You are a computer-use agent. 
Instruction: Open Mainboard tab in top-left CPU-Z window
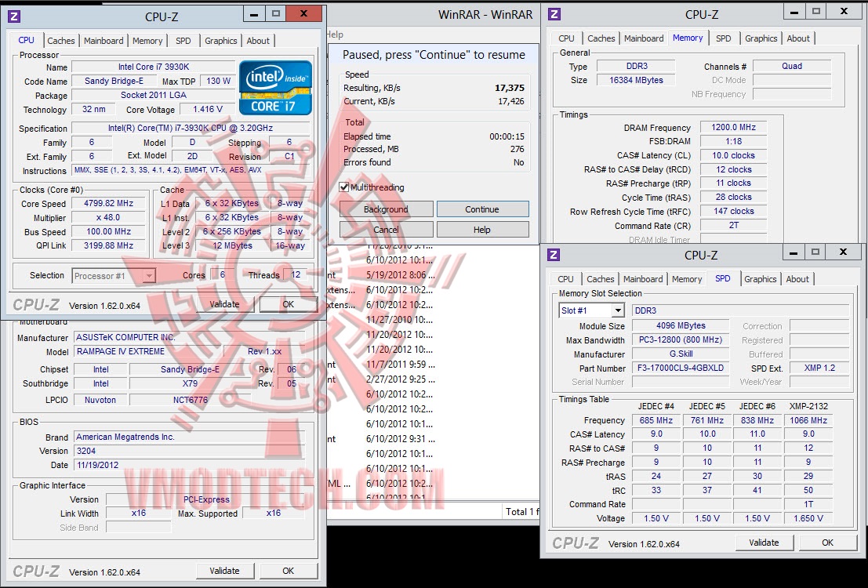104,41
